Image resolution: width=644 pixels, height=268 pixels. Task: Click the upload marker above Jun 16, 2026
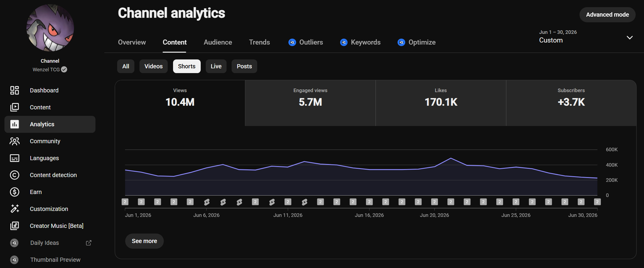pyautogui.click(x=369, y=202)
